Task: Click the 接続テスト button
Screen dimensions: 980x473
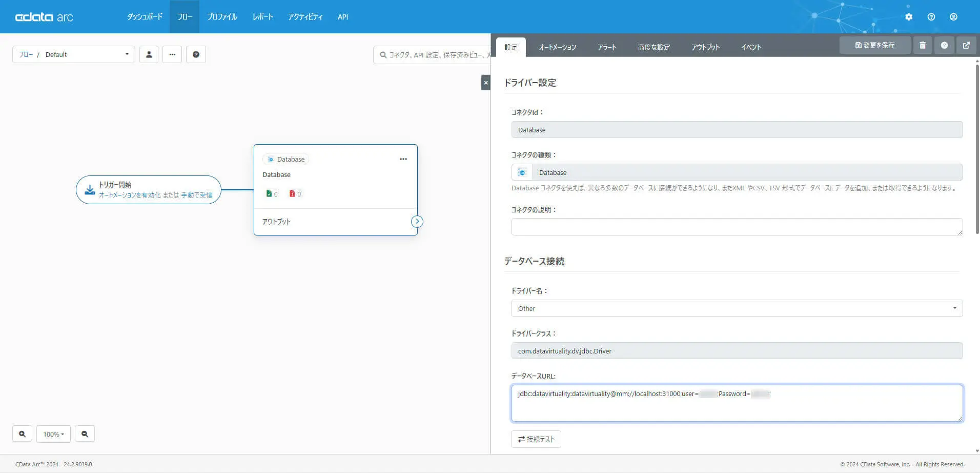Action: pyautogui.click(x=536, y=439)
